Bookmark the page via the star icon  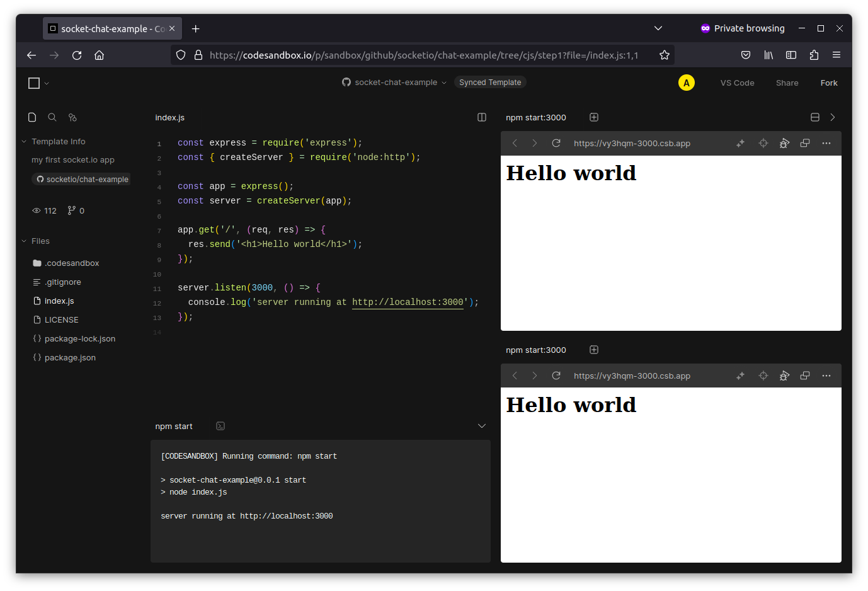pos(665,55)
